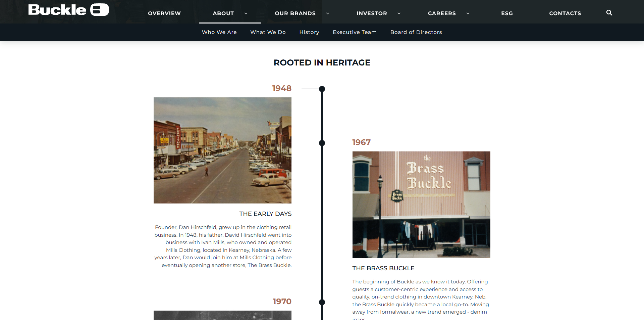644x320 pixels.
Task: Click the Buckle logo
Action: coord(68,10)
